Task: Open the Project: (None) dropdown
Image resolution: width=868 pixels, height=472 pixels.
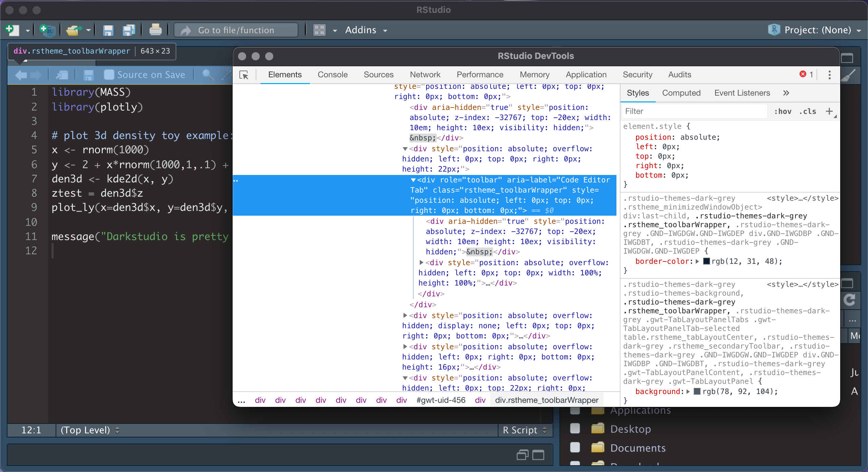Action: pyautogui.click(x=814, y=30)
